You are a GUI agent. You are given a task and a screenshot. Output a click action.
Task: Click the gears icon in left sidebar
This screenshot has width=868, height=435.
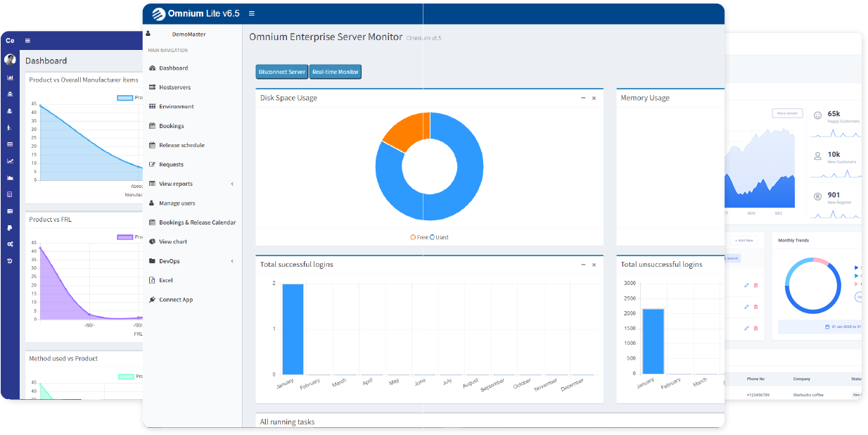(x=10, y=244)
